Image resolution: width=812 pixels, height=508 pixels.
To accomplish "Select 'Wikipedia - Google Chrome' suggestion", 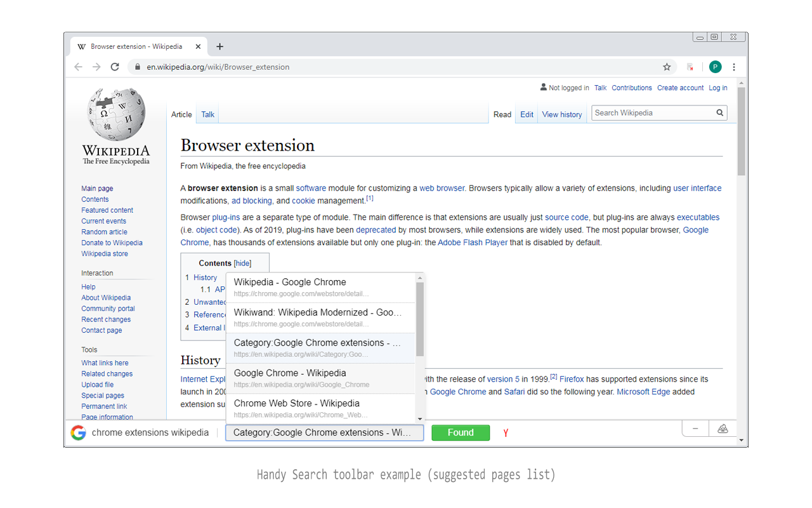I will (320, 287).
